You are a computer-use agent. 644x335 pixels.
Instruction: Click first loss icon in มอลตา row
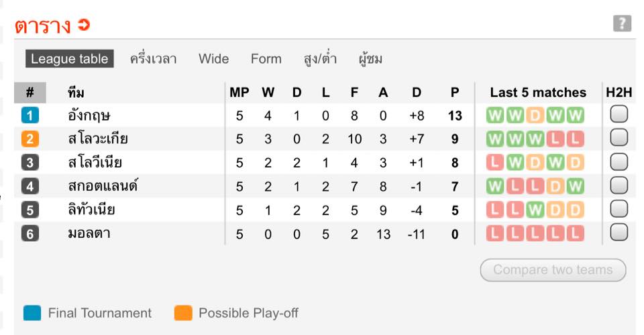click(x=494, y=234)
